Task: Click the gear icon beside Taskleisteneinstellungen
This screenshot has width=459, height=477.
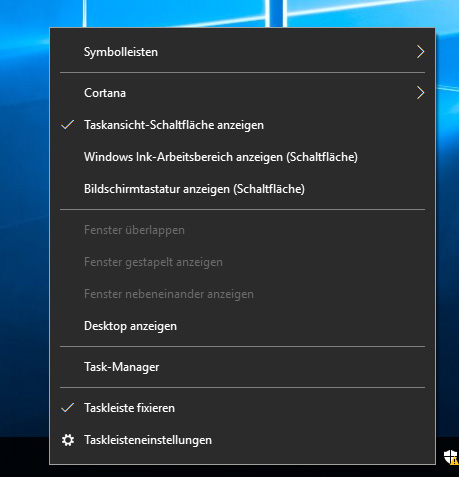Action: pyautogui.click(x=68, y=440)
